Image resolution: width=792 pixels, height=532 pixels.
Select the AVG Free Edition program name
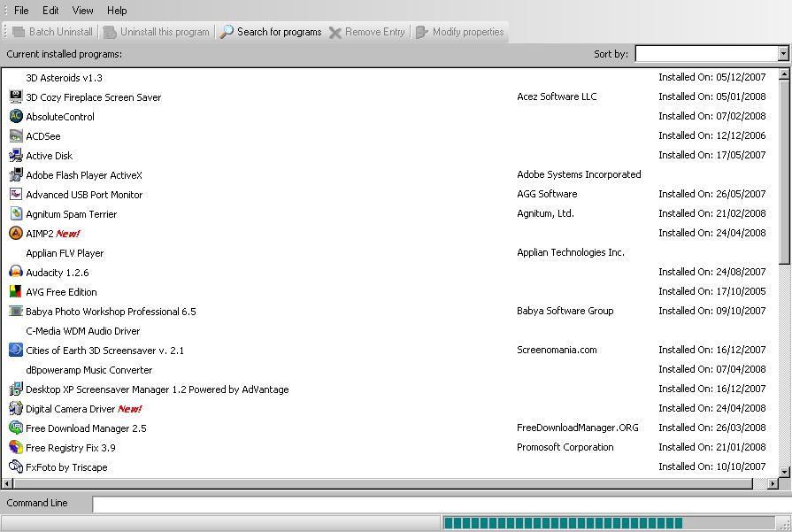[x=61, y=292]
